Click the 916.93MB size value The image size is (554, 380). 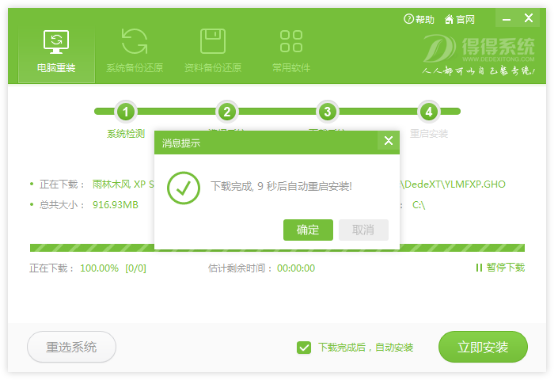click(115, 205)
